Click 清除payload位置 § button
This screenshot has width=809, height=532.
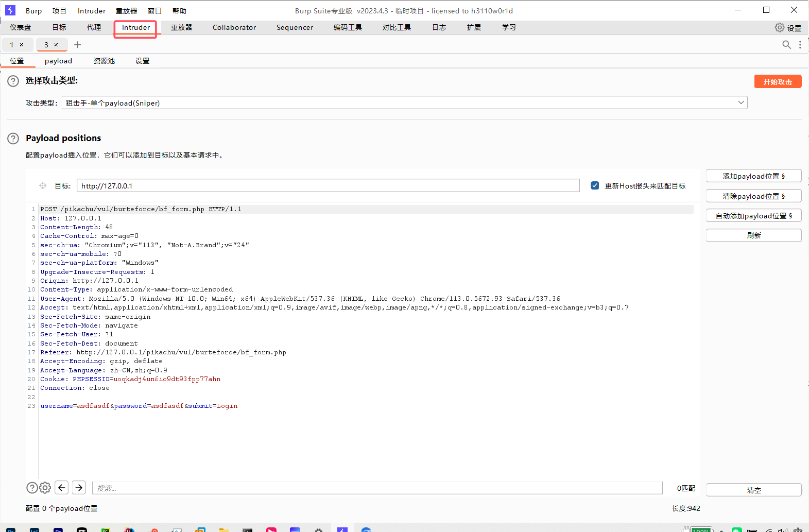[x=754, y=196]
